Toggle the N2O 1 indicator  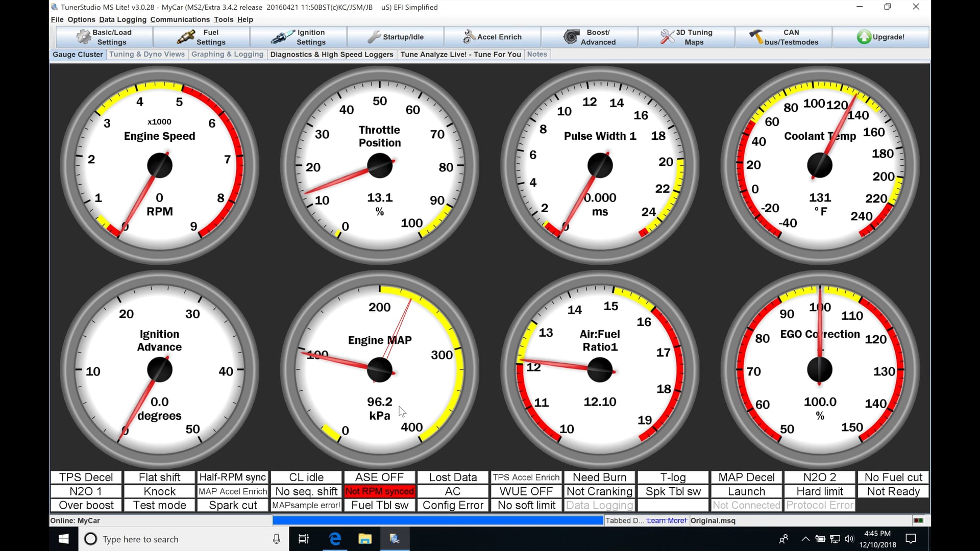point(85,491)
